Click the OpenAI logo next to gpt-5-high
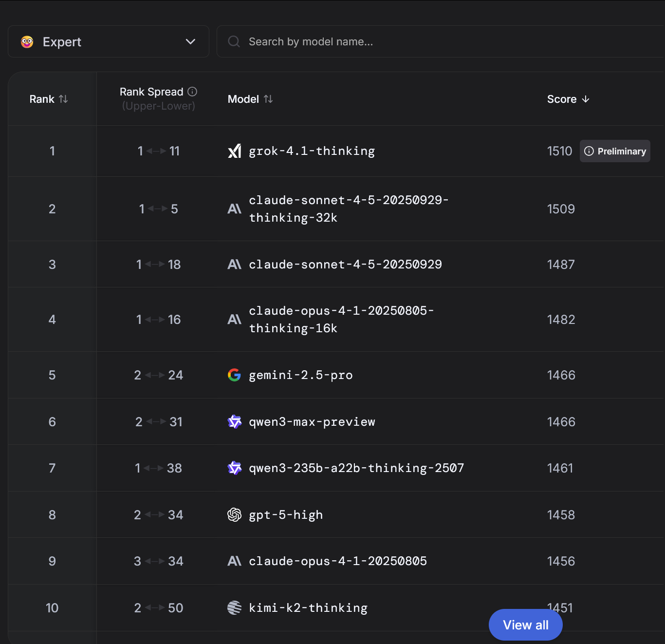665x644 pixels. (x=234, y=515)
